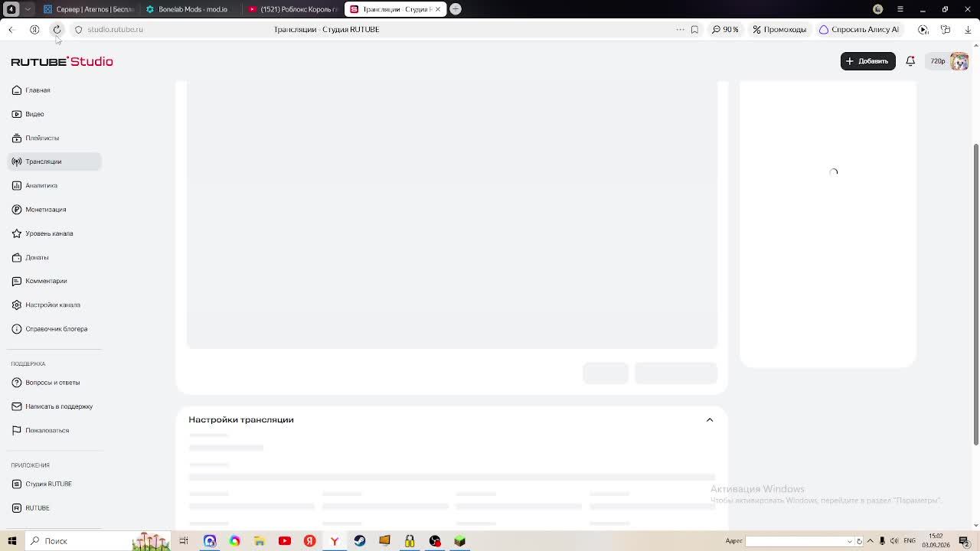Open Главная in the sidebar
The width and height of the screenshot is (980, 551).
(31, 90)
